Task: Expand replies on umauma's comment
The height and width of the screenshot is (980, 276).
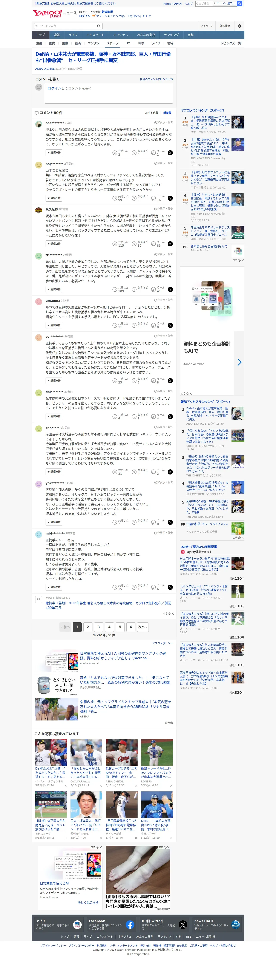Action: pyautogui.click(x=54, y=325)
